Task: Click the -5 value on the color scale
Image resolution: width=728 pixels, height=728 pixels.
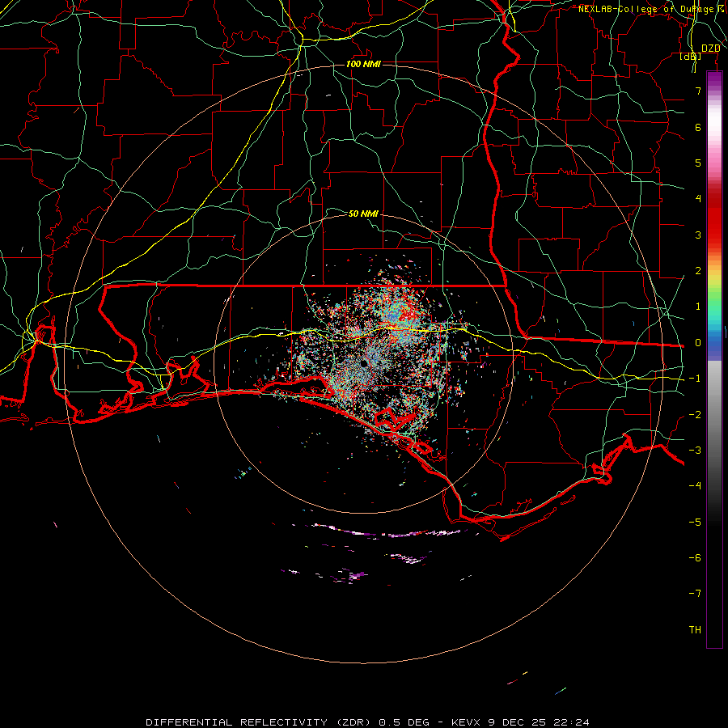Action: pyautogui.click(x=695, y=523)
